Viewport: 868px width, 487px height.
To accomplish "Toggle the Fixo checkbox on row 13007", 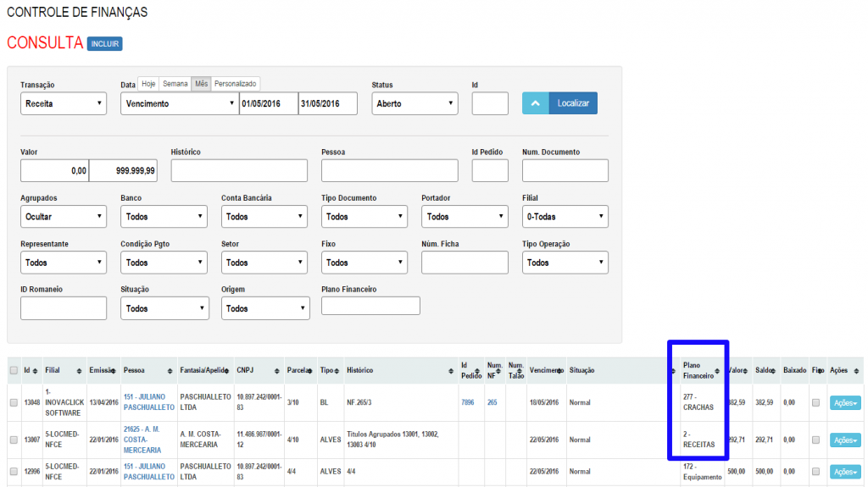I will point(815,440).
